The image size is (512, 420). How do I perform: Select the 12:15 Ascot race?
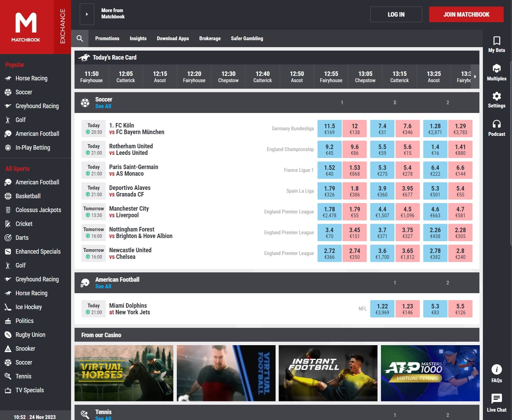tap(160, 77)
